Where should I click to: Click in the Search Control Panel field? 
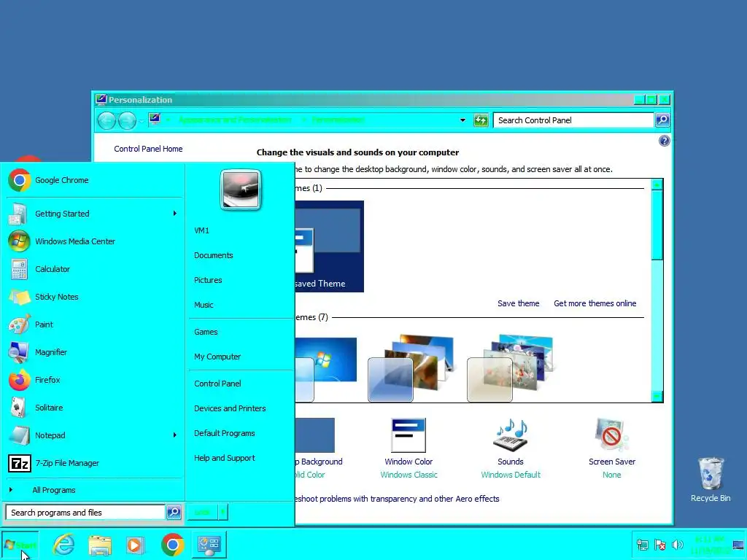coord(573,120)
